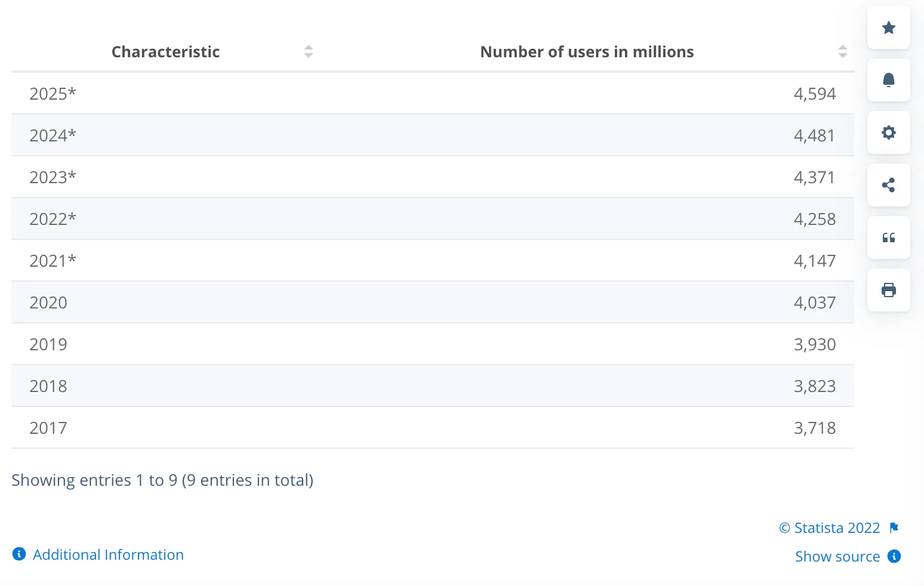The height and width of the screenshot is (586, 924).
Task: Click the Statista 2022 copyright link
Action: (x=829, y=528)
